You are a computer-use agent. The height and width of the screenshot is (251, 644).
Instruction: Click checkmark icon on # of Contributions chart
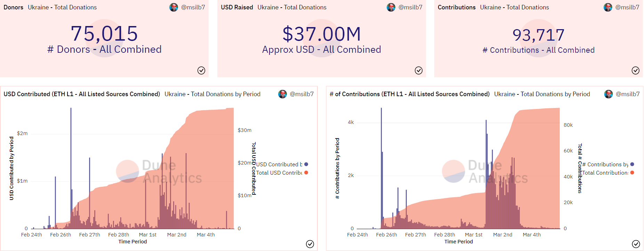click(x=636, y=244)
